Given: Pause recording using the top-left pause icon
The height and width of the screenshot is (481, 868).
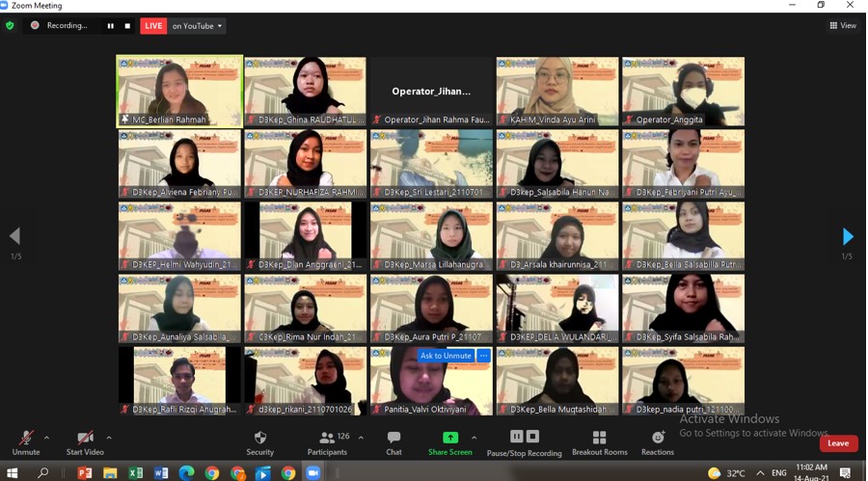Looking at the screenshot, I should tap(111, 26).
